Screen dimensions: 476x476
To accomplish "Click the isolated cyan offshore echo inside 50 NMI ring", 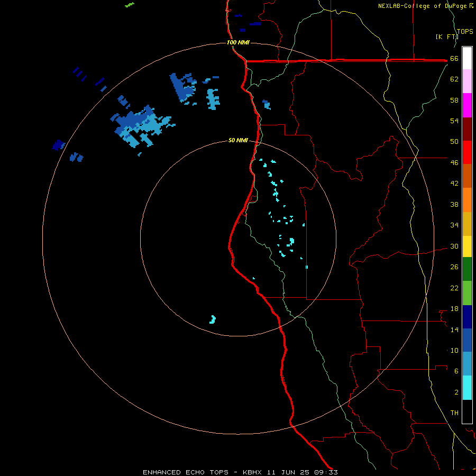I will point(213,319).
